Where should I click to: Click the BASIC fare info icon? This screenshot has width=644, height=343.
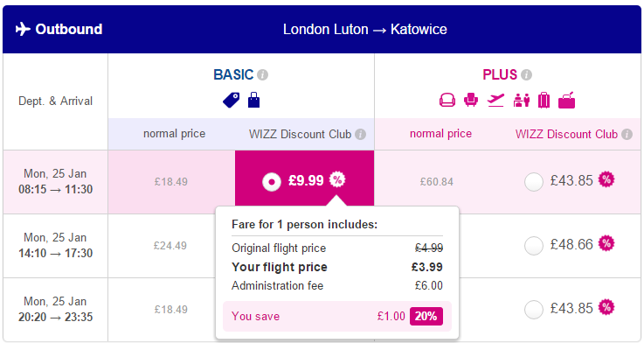(x=263, y=75)
